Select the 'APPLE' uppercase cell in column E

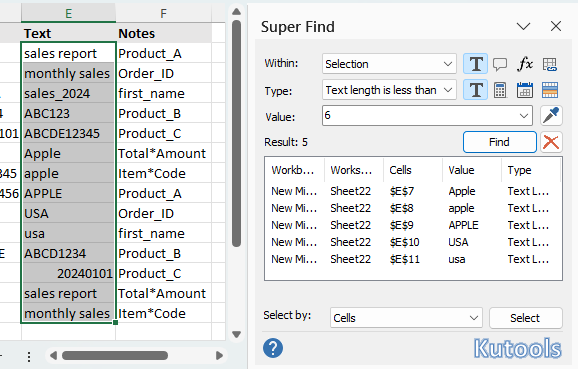click(69, 193)
